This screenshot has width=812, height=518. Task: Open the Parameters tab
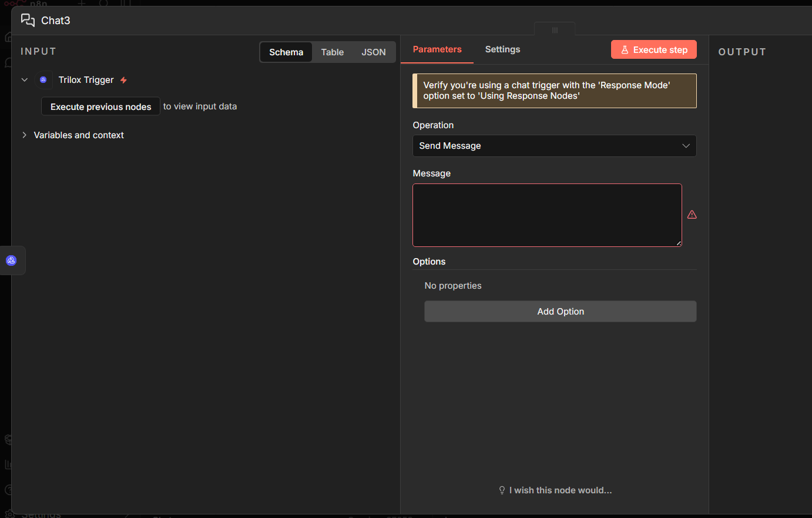coord(437,49)
